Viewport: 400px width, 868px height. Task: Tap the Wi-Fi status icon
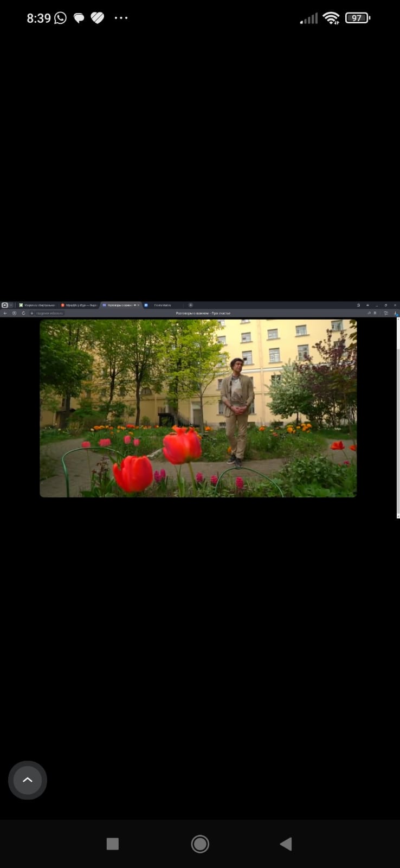click(331, 18)
